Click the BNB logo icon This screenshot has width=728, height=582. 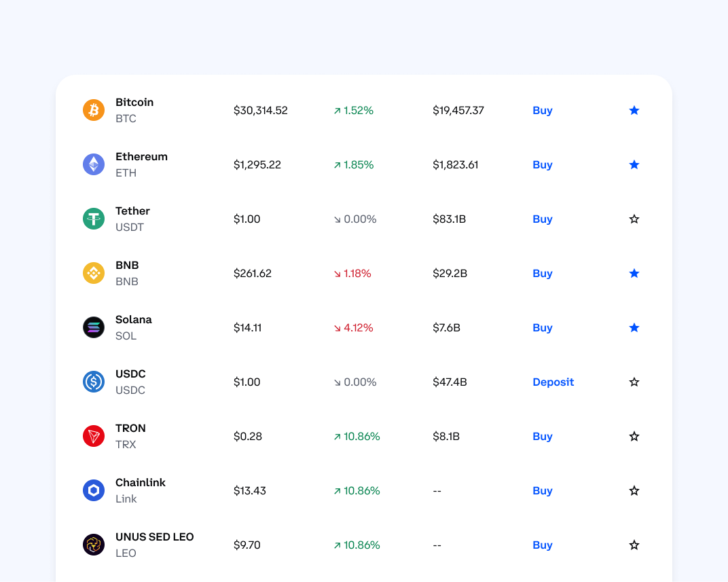[94, 273]
